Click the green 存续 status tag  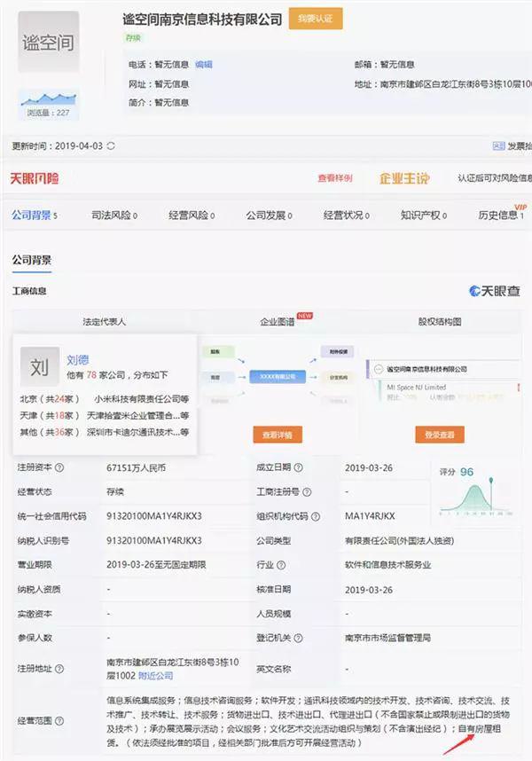(x=133, y=38)
